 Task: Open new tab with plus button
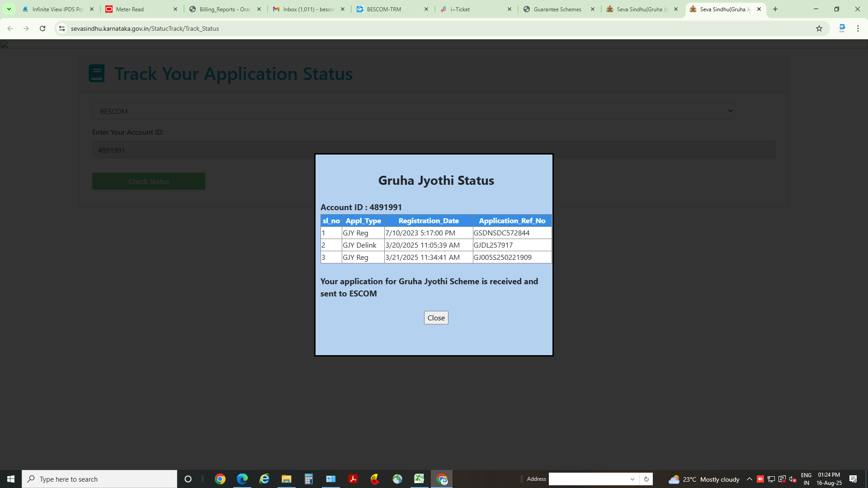click(x=775, y=9)
